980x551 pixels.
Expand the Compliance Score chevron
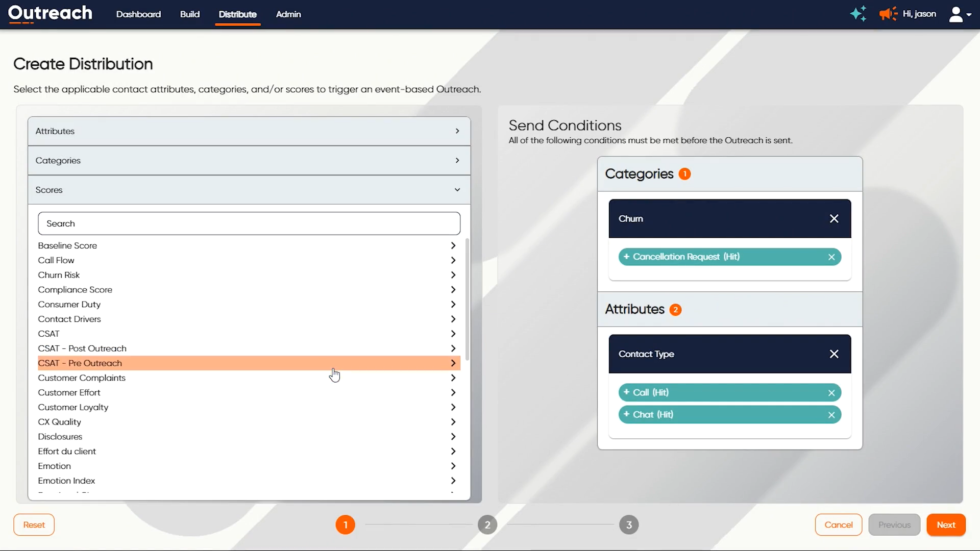click(453, 290)
